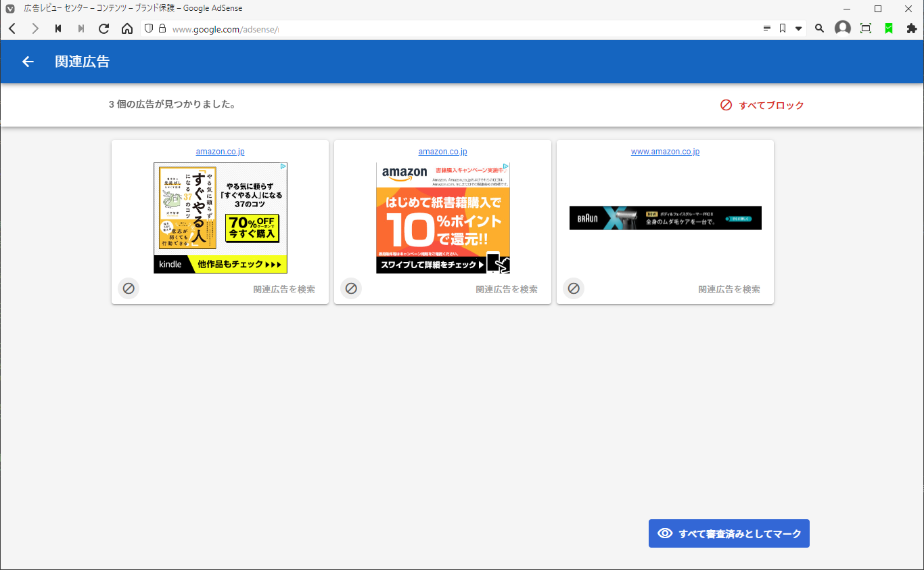The image size is (924, 570).
Task: Click 関連広告を検索 under 10%ポイント ad
Action: tap(507, 289)
